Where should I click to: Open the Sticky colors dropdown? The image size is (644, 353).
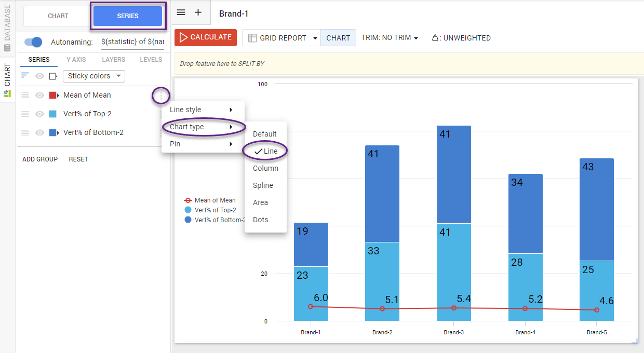tap(94, 76)
